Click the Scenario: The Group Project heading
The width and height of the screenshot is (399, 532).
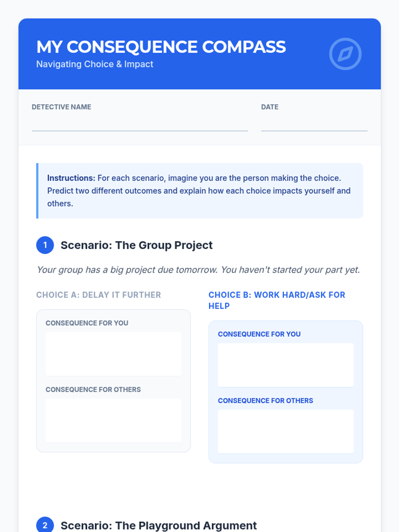coord(136,245)
